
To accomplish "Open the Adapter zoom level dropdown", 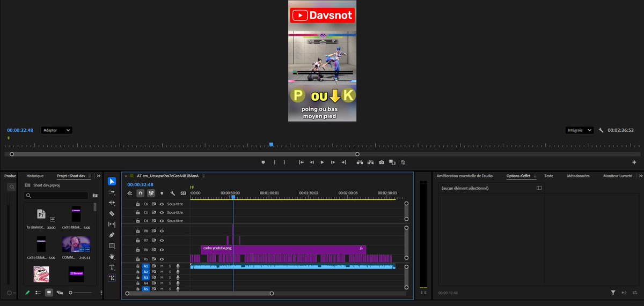I will [x=57, y=130].
